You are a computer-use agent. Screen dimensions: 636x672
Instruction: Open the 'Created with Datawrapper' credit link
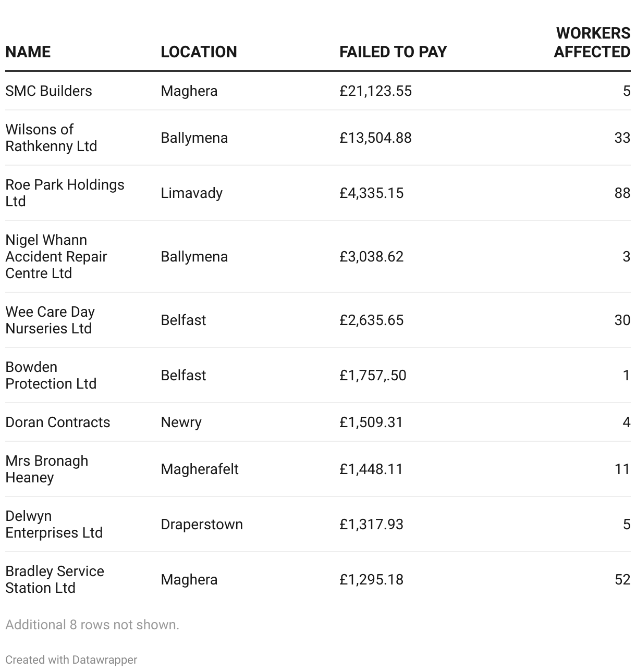click(71, 660)
